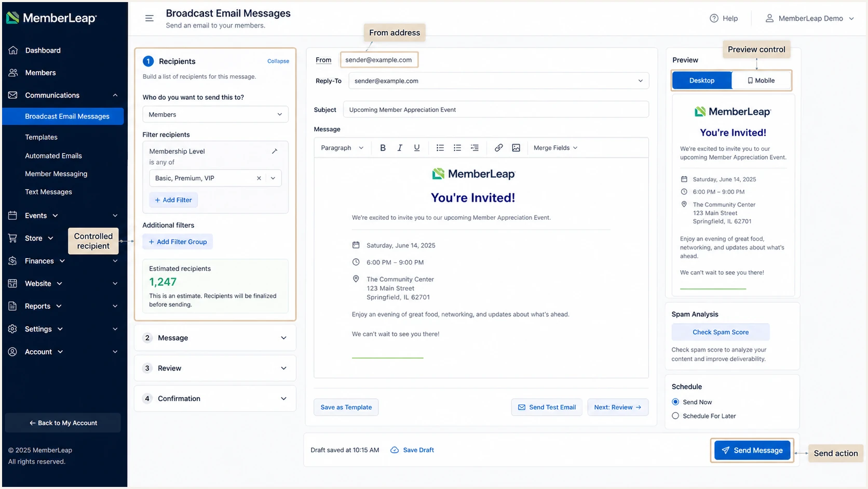Click the indent icon in message toolbar
This screenshot has width=868, height=489.
pos(474,148)
